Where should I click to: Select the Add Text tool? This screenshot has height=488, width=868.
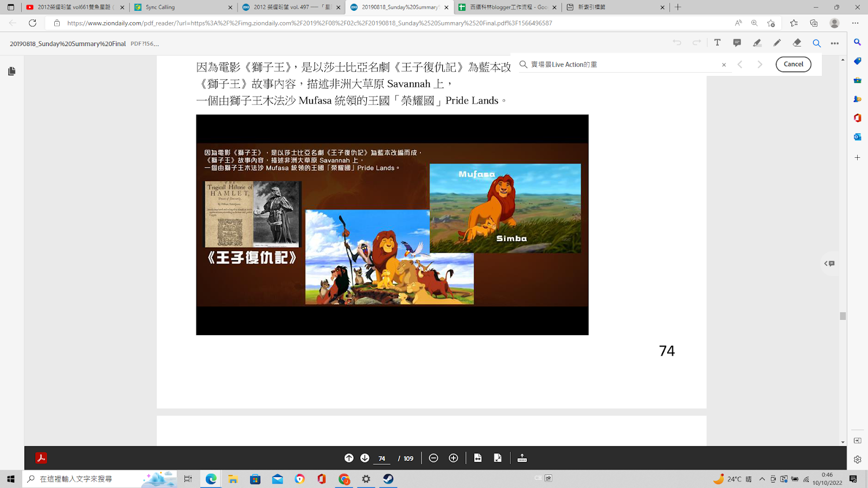point(717,43)
